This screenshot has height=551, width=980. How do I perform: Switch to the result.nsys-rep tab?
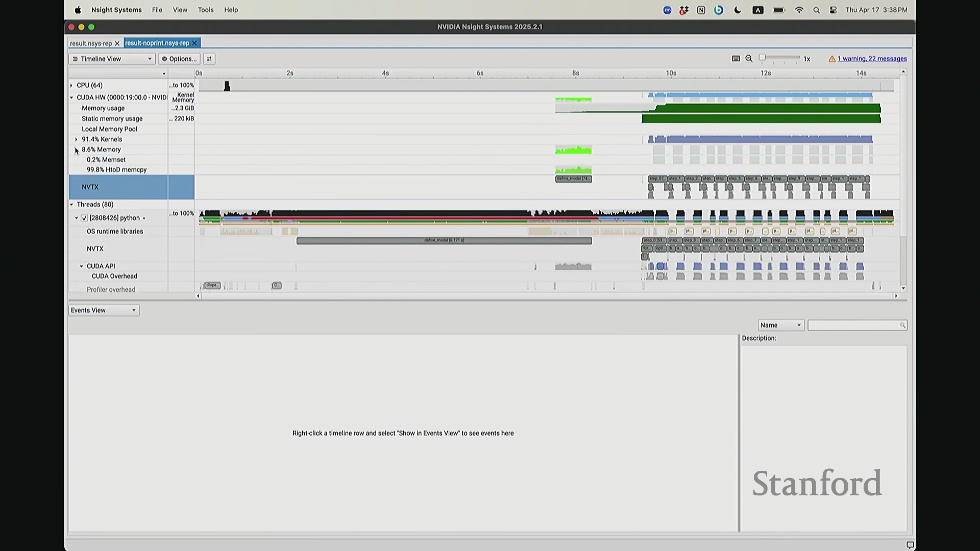tap(90, 43)
